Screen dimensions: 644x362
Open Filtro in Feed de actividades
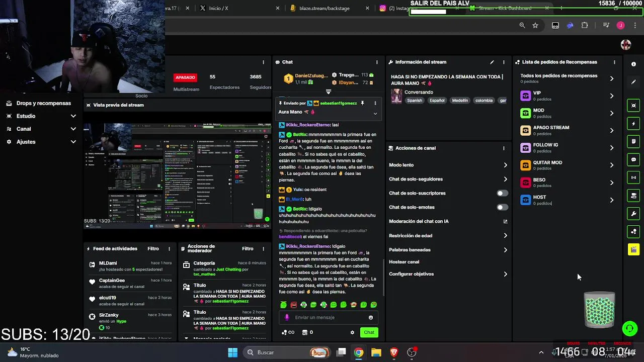click(x=153, y=249)
